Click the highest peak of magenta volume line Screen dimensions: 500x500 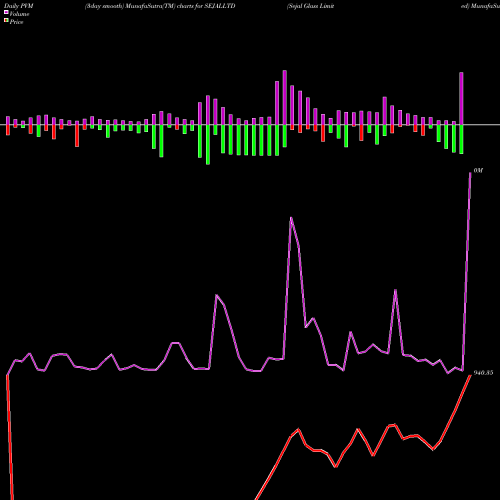pyautogui.click(x=470, y=173)
